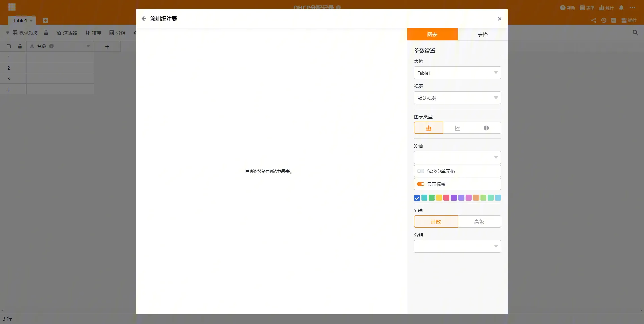Enable the 包含空单元格 toggle

420,171
